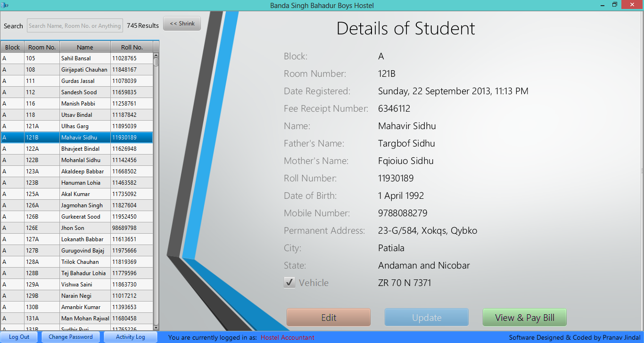Select the Akal Kumar row

tap(77, 194)
